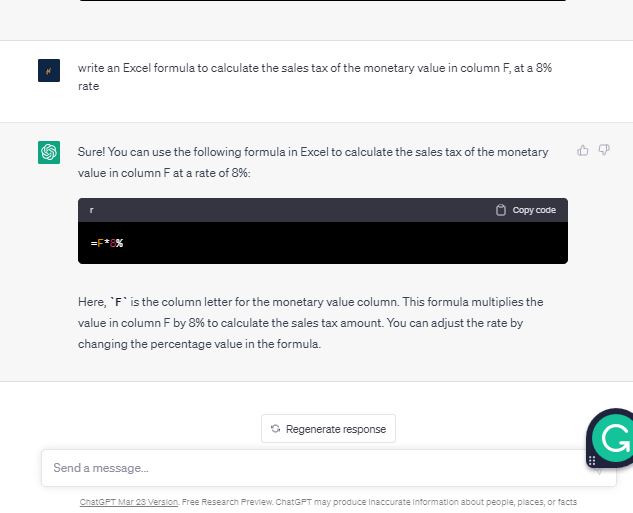633x513 pixels.
Task: Click the thumbs down feedback icon
Action: (x=604, y=150)
